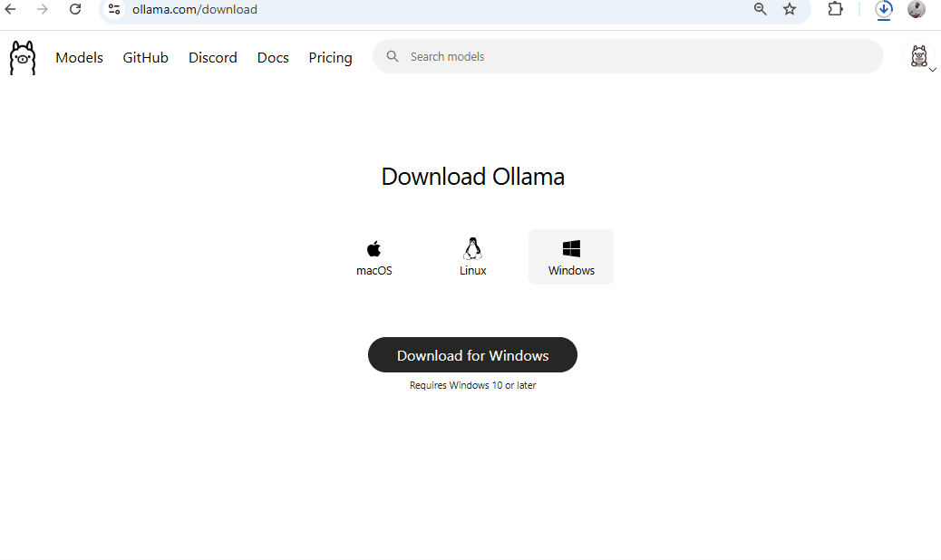Open Chrome profile avatar
The height and width of the screenshot is (560, 941).
tap(917, 9)
